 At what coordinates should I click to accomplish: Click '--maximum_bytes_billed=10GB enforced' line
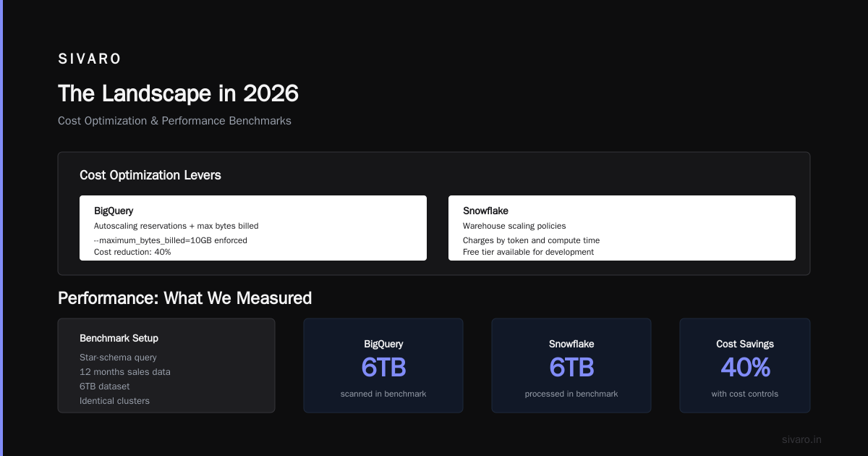171,240
